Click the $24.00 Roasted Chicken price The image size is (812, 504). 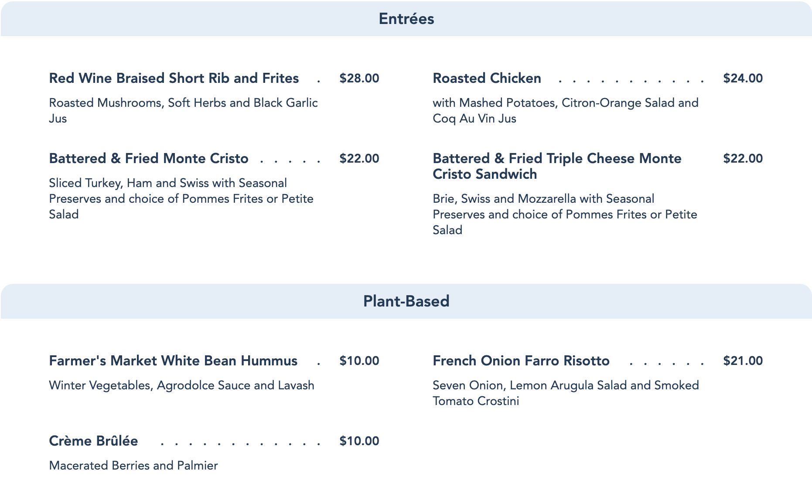[743, 78]
